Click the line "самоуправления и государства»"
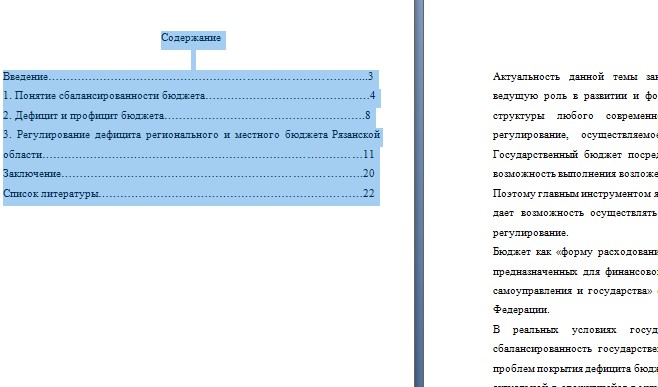Screen dimensions: 658x387 (573, 290)
